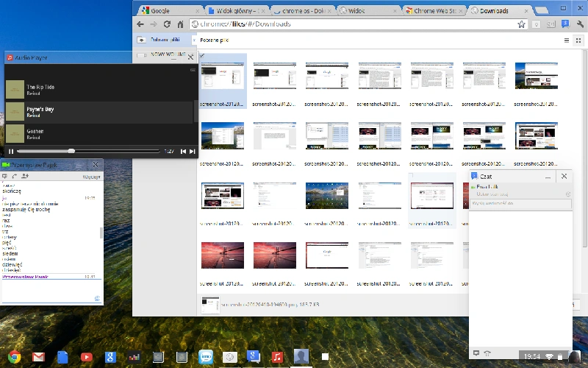The height and width of the screenshot is (368, 588).
Task: Minimize the Przemysław Pająk chat panel
Action: coord(79,165)
